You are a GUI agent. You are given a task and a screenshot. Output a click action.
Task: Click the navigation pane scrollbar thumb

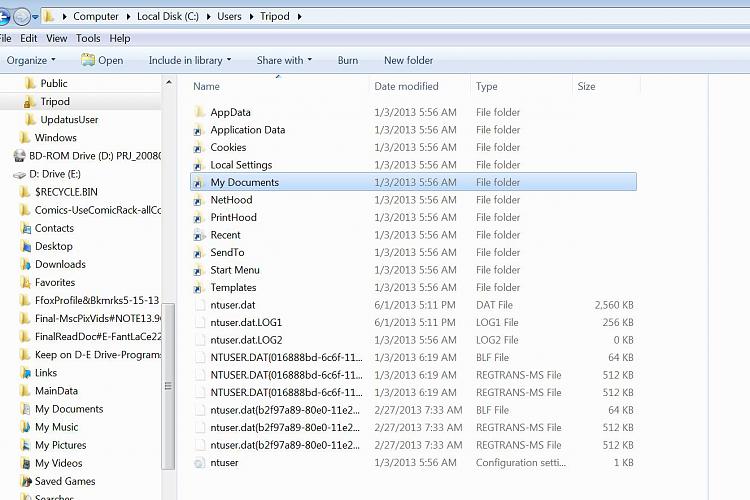click(168, 386)
